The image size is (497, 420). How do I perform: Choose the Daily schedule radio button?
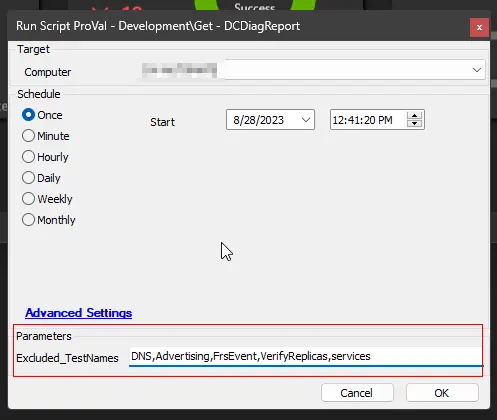pos(41,178)
